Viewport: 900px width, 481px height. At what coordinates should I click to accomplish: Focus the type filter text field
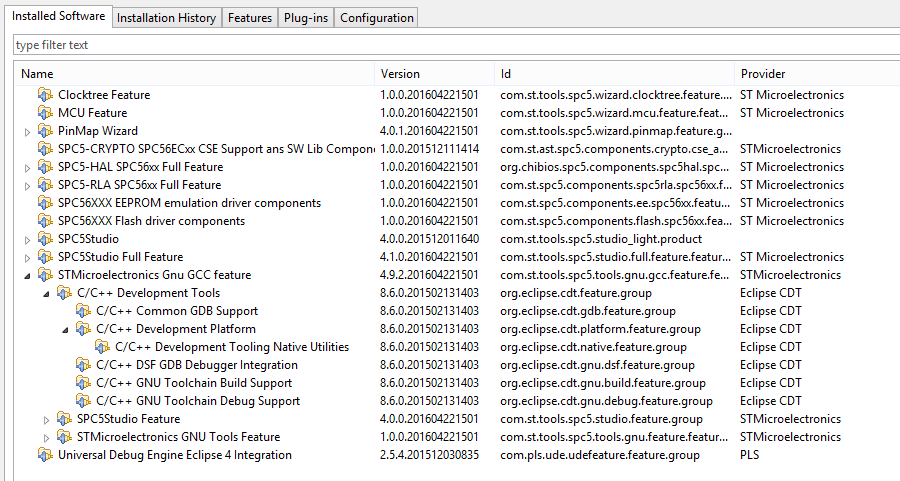point(456,45)
